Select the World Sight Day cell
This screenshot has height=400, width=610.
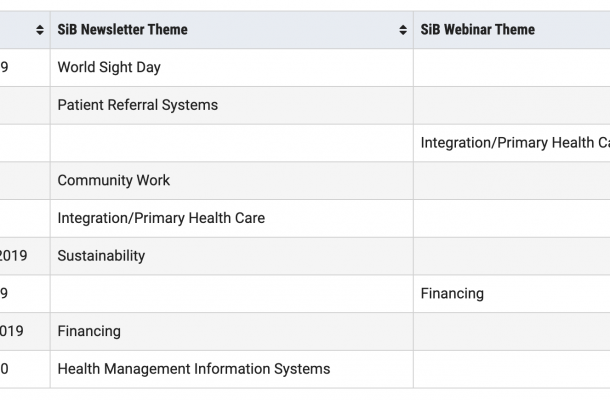coord(231,67)
